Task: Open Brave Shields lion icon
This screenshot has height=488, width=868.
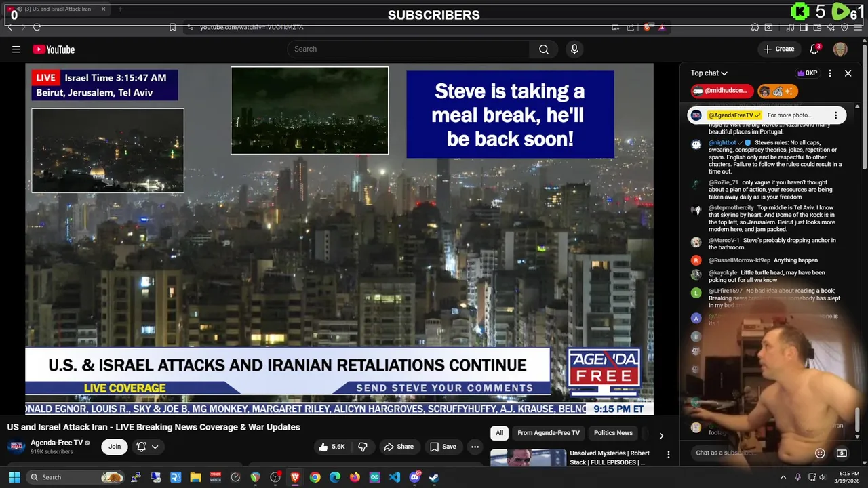Action: (x=647, y=27)
